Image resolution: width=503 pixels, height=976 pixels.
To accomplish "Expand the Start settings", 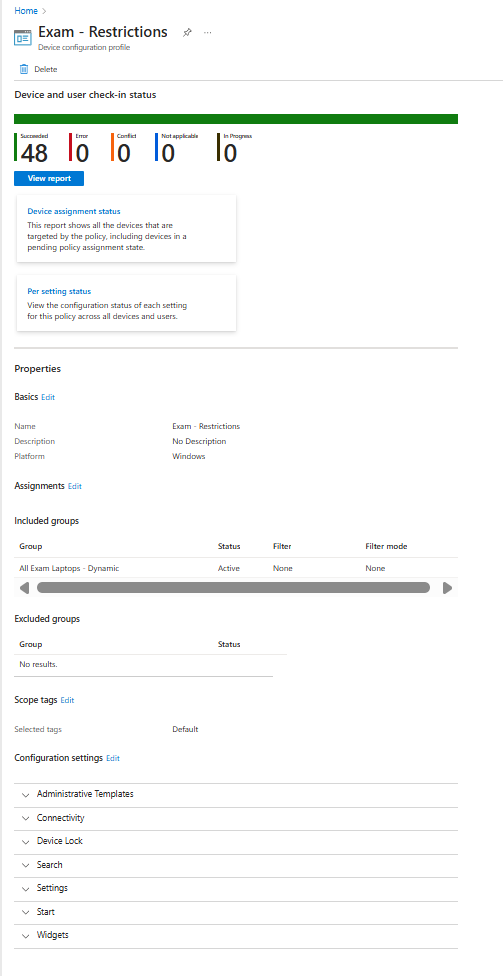I will [236, 912].
